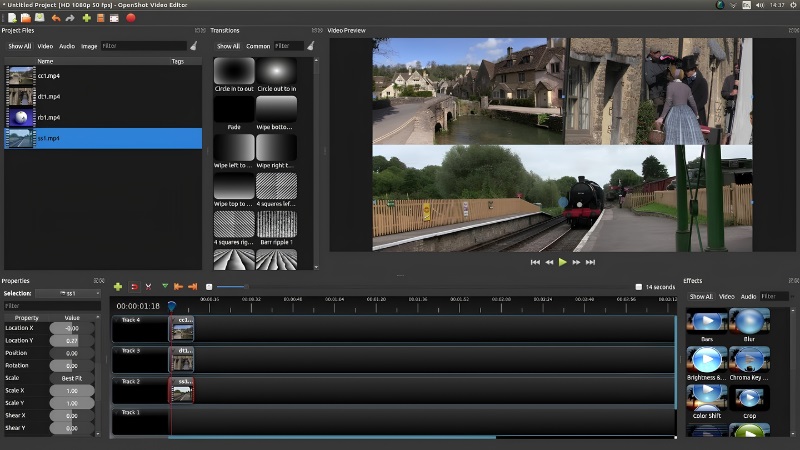Click the Fullscreen filmstrip toolbar icon
The image size is (800, 450).
(114, 18)
